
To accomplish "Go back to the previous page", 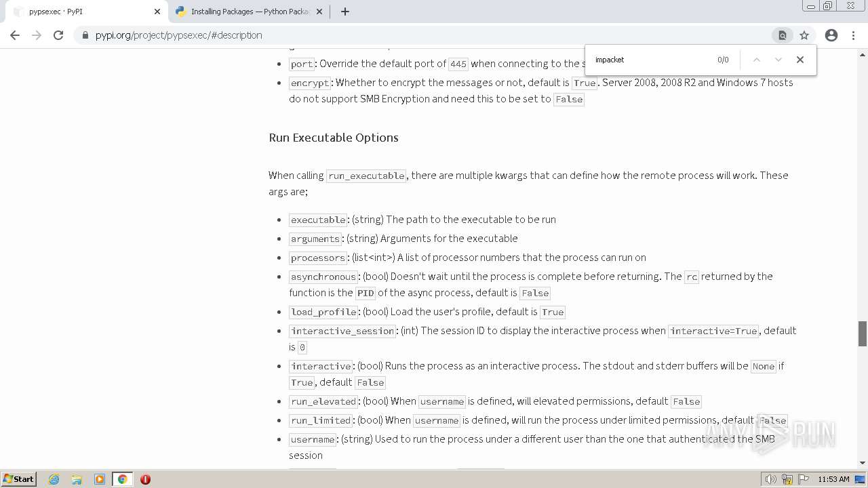I will click(15, 35).
